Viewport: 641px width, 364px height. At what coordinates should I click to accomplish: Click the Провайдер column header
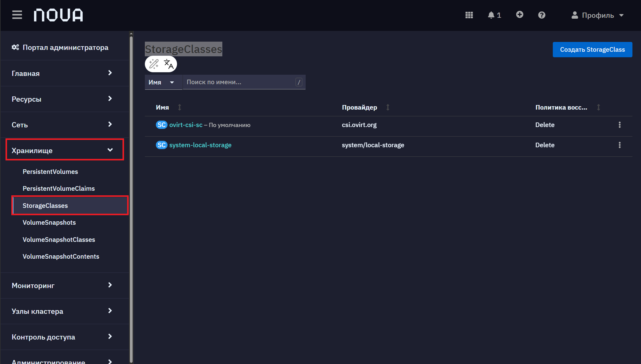tap(359, 107)
